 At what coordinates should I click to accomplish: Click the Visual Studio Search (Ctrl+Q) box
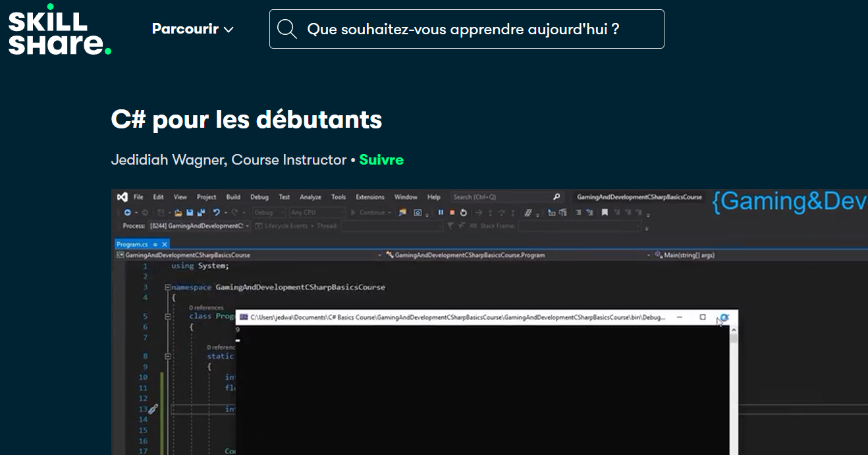pyautogui.click(x=507, y=197)
